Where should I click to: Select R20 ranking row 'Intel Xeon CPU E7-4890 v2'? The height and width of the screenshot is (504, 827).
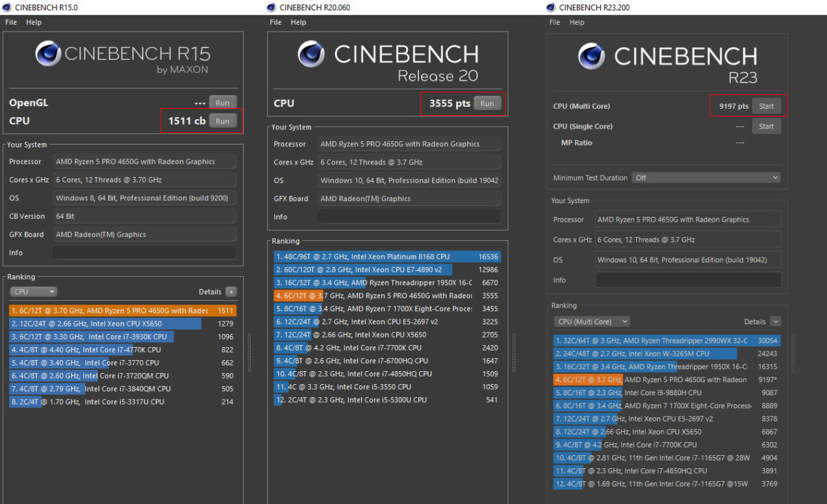click(x=387, y=269)
